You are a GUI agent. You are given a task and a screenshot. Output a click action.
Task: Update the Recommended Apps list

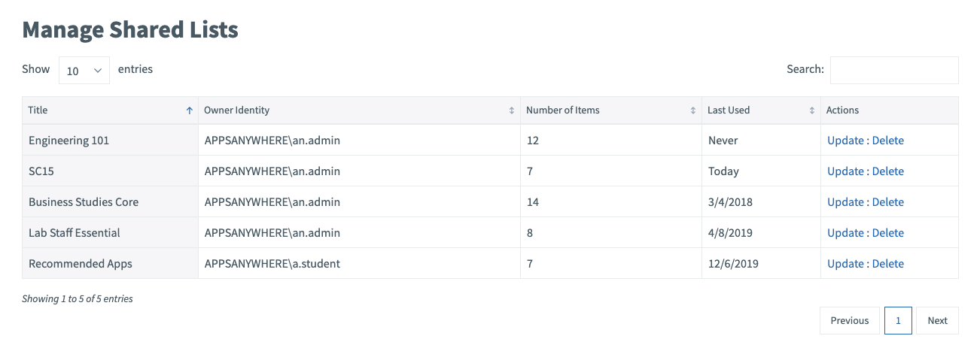(x=845, y=264)
